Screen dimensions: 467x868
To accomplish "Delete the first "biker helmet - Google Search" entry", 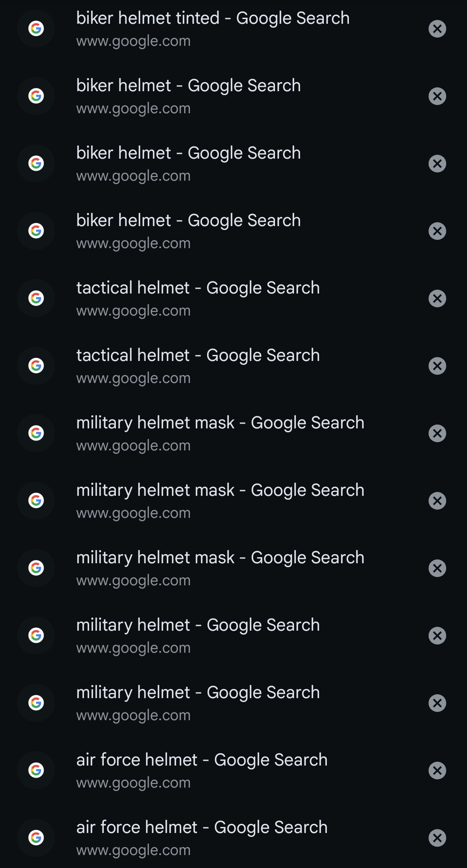I will coord(437,96).
